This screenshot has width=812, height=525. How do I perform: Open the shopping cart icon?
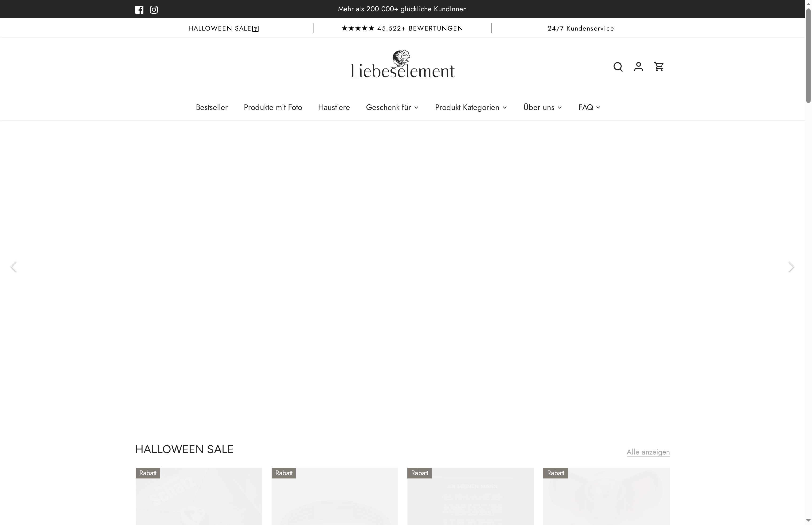click(659, 67)
